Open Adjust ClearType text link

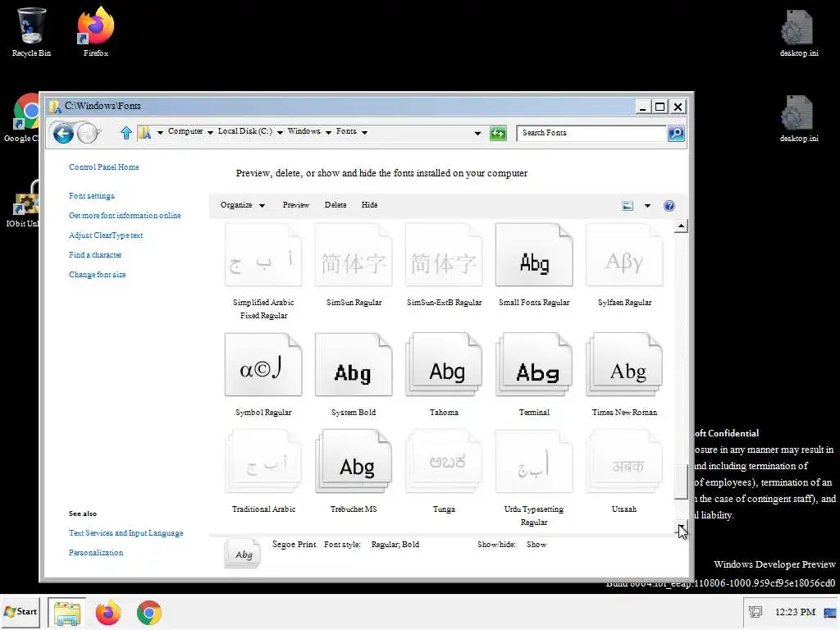(x=106, y=235)
